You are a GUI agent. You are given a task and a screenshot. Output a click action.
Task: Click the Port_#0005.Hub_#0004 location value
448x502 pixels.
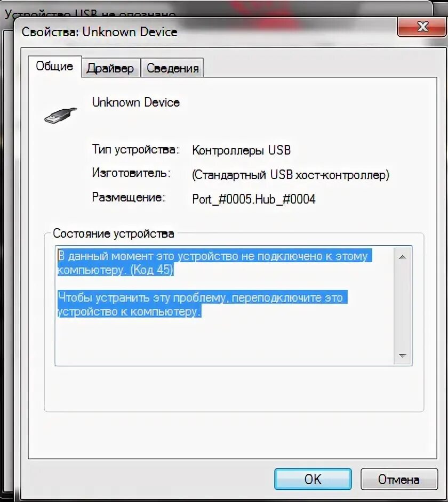tap(253, 199)
